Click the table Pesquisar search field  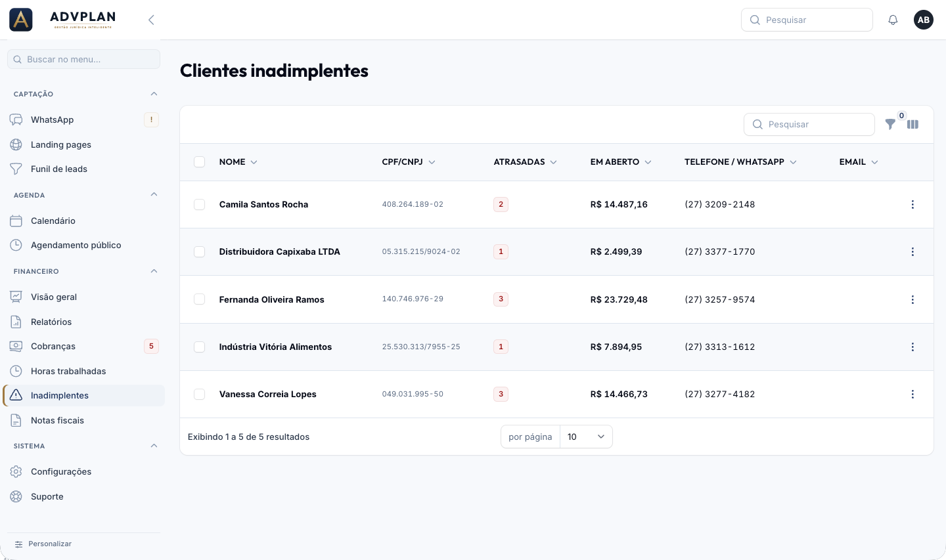point(809,124)
